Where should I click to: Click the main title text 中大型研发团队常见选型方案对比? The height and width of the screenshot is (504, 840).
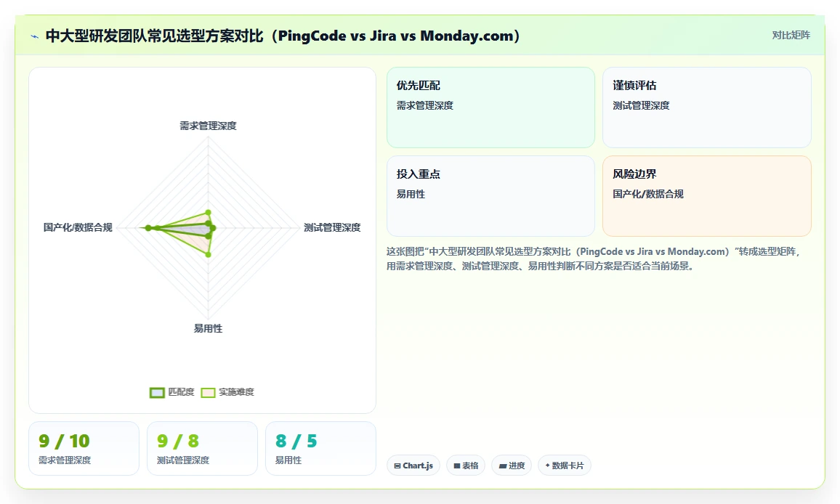(154, 36)
